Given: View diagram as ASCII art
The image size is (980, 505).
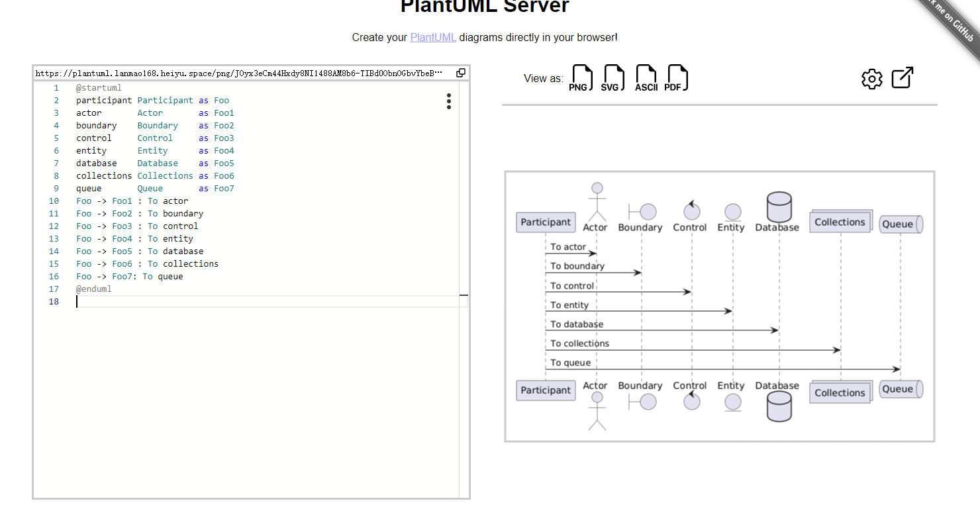Looking at the screenshot, I should (646, 78).
